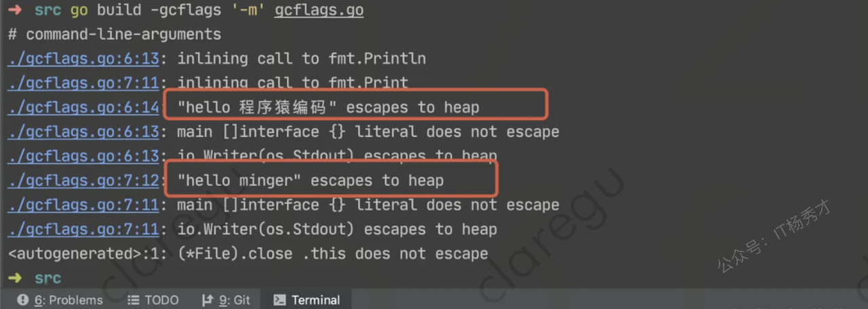This screenshot has width=868, height=309.
Task: Open the 6: Problems tab
Action: (x=60, y=300)
